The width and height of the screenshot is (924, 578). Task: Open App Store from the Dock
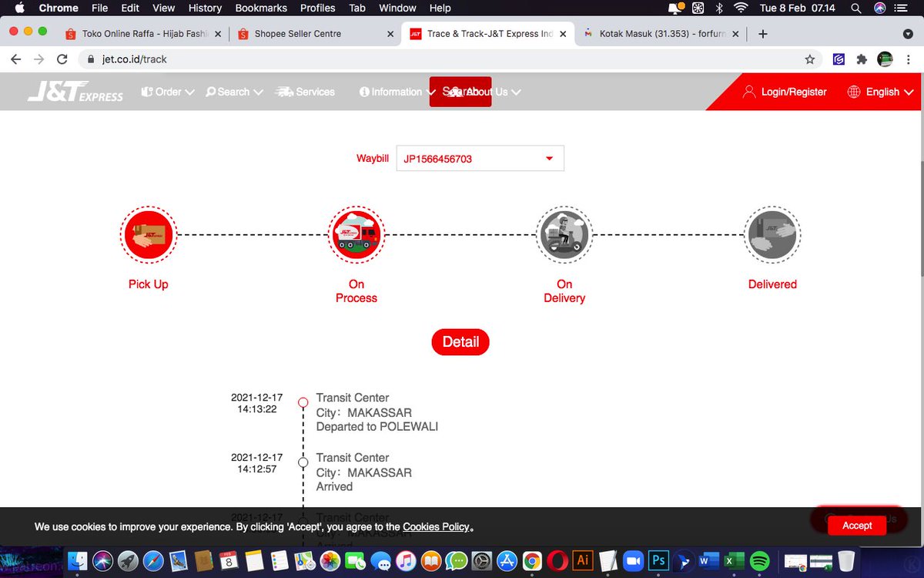(507, 560)
